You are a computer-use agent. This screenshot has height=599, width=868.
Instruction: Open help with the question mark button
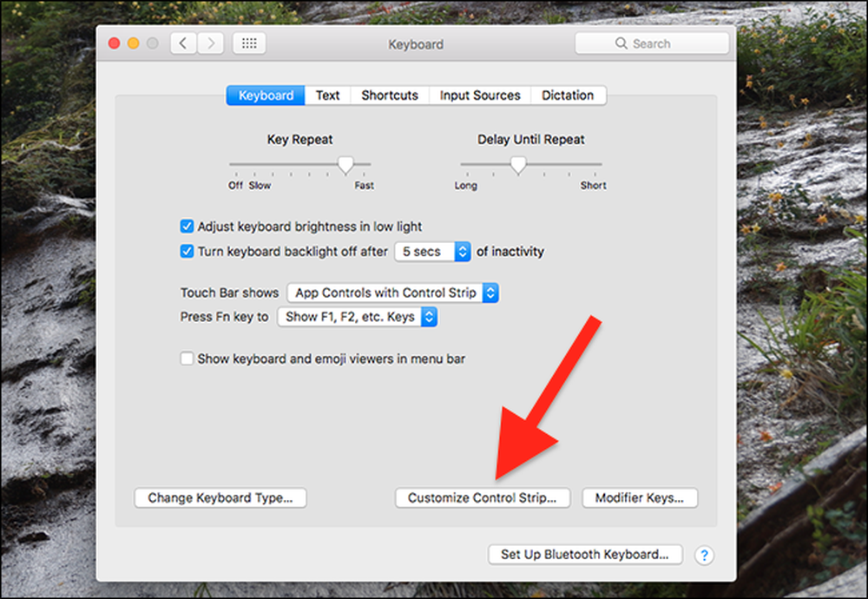pos(704,555)
